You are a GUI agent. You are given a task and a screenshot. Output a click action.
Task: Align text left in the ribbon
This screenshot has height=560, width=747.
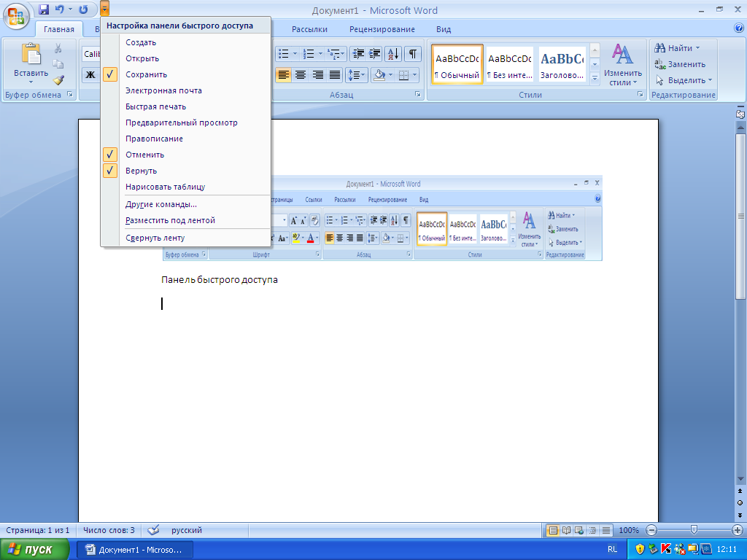(284, 75)
